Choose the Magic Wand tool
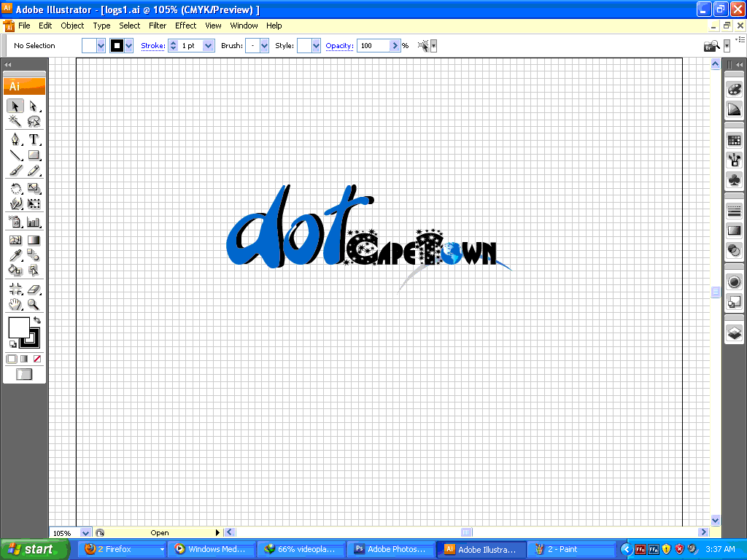 pyautogui.click(x=15, y=122)
